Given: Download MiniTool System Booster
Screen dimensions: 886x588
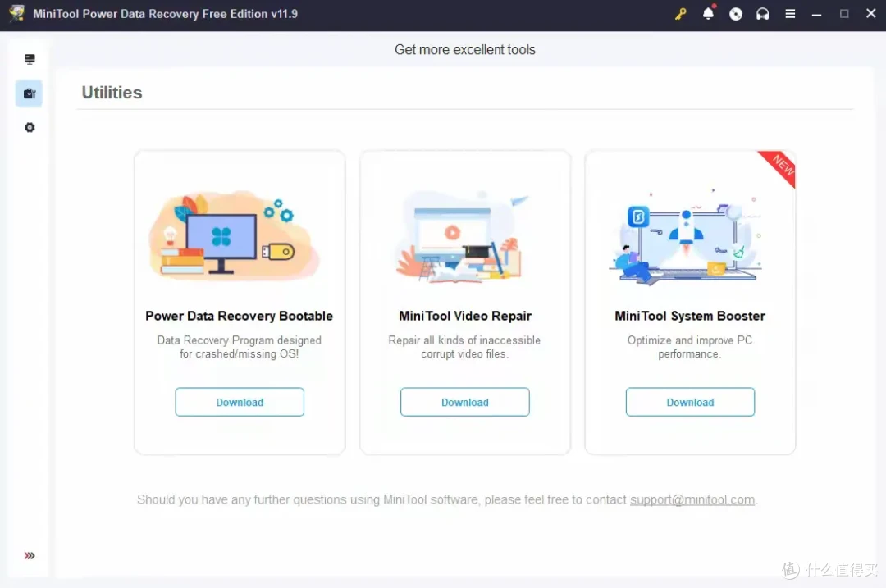Looking at the screenshot, I should click(x=690, y=402).
